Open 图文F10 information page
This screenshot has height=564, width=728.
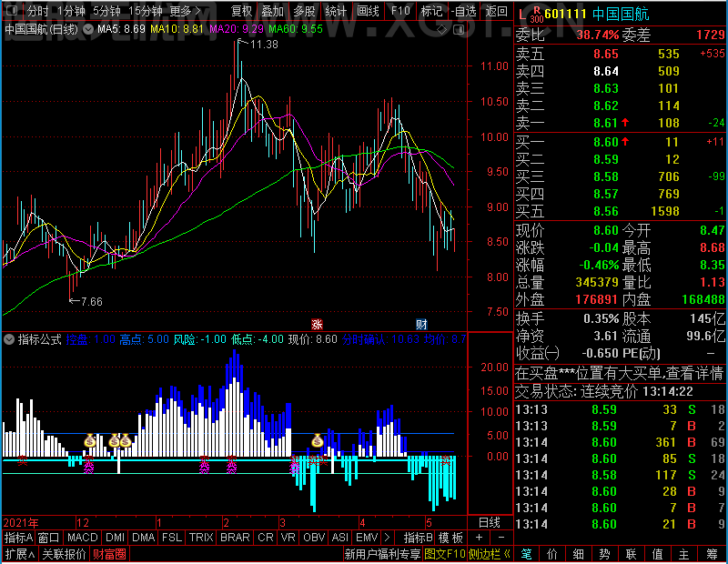(x=445, y=554)
